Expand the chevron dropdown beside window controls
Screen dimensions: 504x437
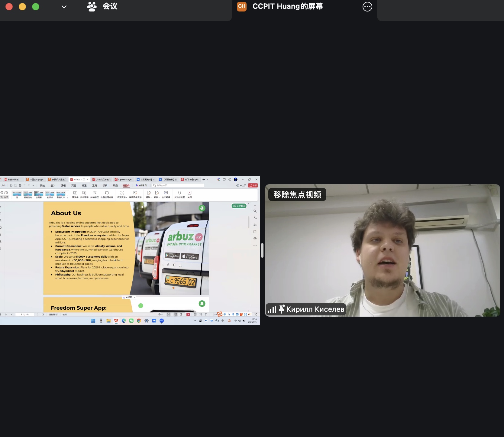[x=64, y=7]
